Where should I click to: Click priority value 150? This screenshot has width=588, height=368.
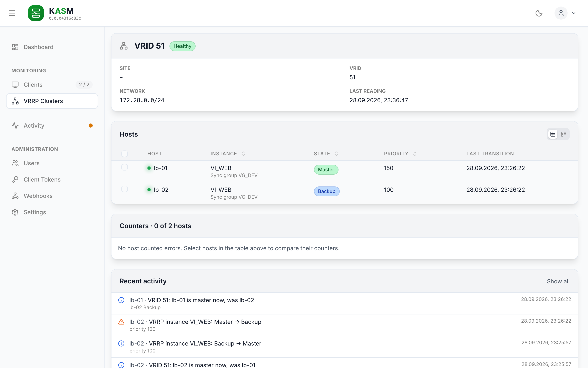tap(389, 168)
